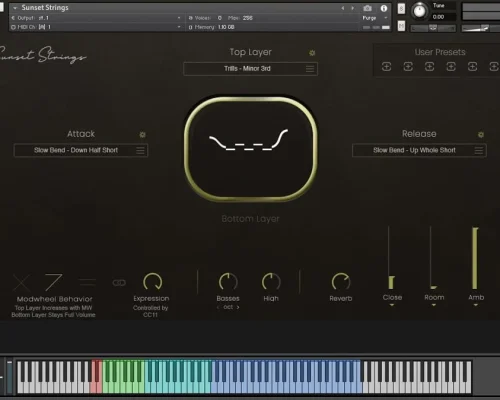The height and width of the screenshot is (400, 500).
Task: Open the Top Layer gear settings
Action: click(312, 53)
